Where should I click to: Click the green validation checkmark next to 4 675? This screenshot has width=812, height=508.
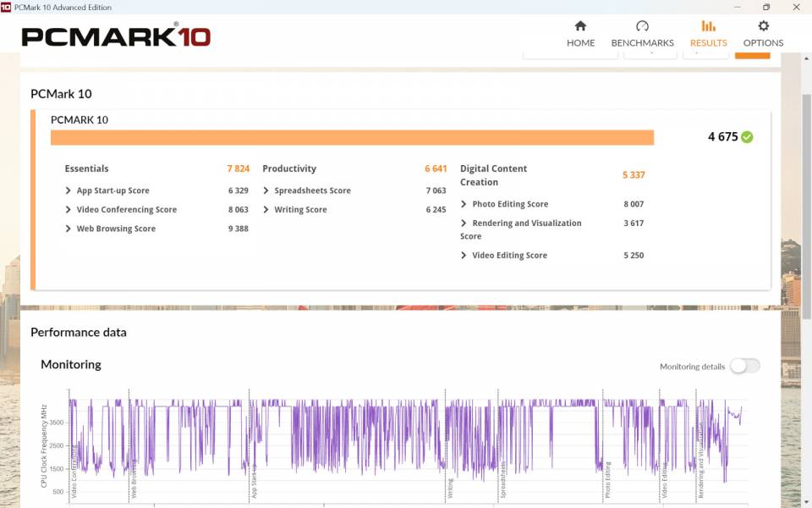point(747,137)
